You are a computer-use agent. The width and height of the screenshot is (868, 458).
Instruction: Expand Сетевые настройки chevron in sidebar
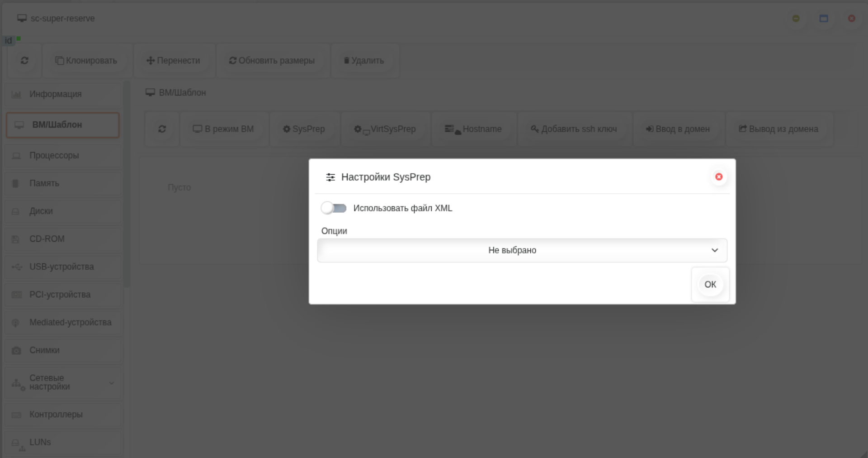click(x=111, y=383)
